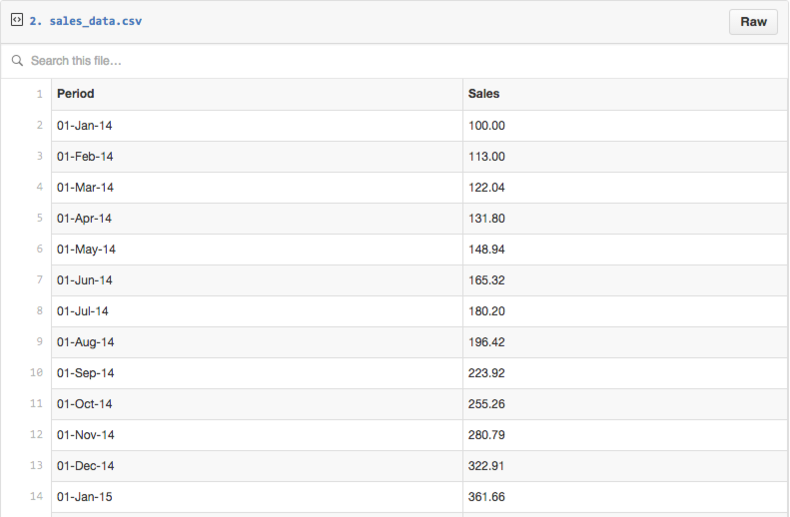
Task: Click the Period column header
Action: pos(76,94)
